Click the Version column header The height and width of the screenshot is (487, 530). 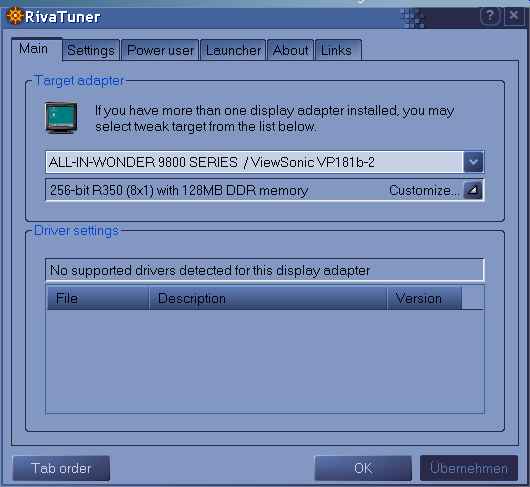tap(425, 298)
